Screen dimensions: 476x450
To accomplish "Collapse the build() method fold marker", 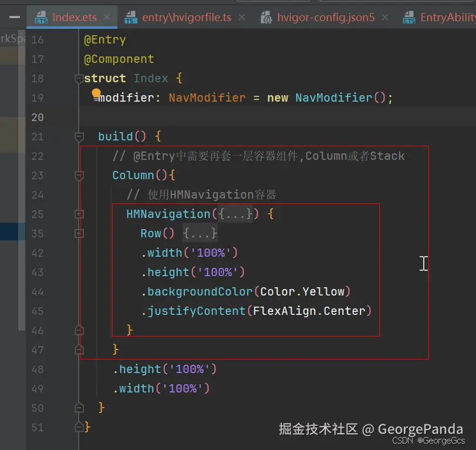I will [x=79, y=137].
